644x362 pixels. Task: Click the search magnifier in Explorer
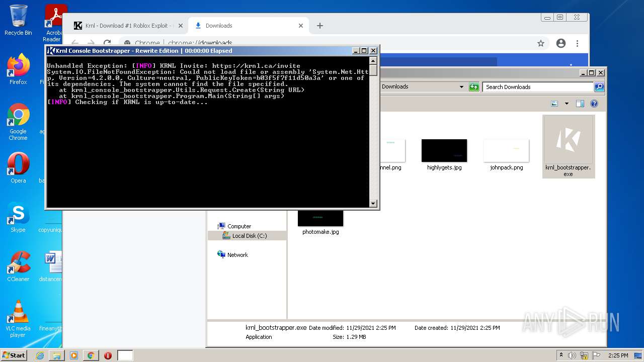click(x=599, y=87)
